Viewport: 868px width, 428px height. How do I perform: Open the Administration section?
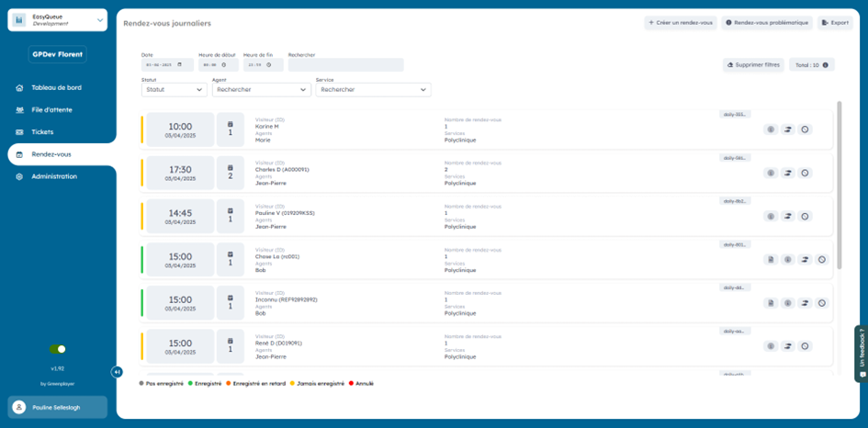(53, 176)
